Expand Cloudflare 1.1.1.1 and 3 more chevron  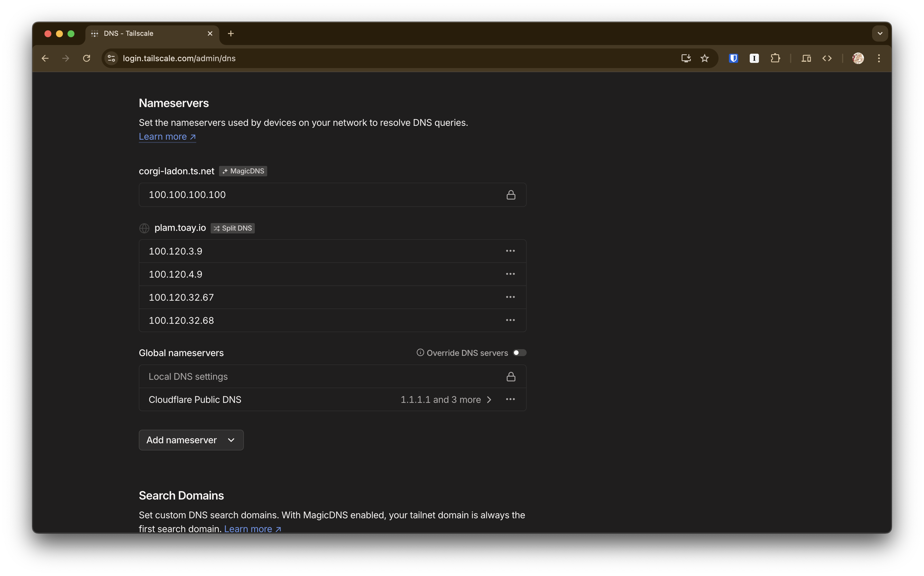click(489, 400)
